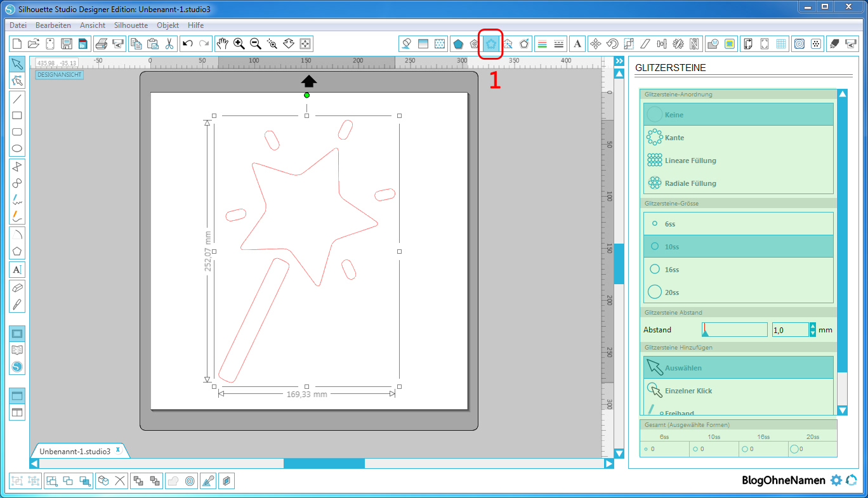868x498 pixels.
Task: Open the Objekt menu
Action: 168,25
